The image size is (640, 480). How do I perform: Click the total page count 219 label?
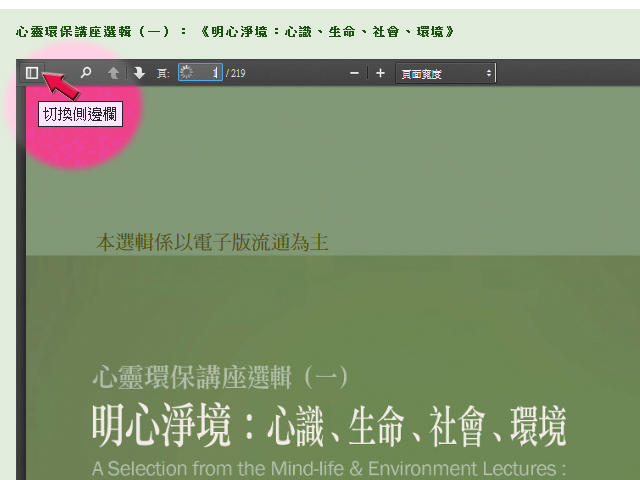[x=236, y=74]
